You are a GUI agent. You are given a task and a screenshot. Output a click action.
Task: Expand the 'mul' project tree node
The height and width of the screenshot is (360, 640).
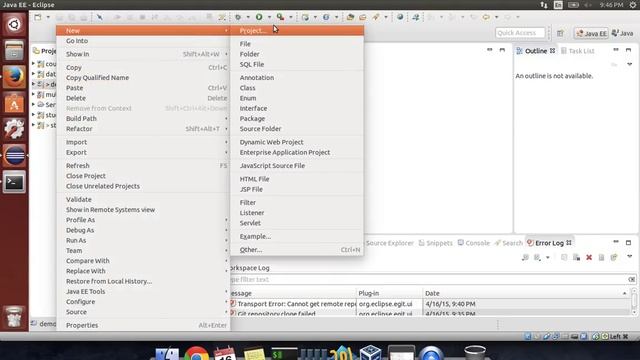pos(33,94)
